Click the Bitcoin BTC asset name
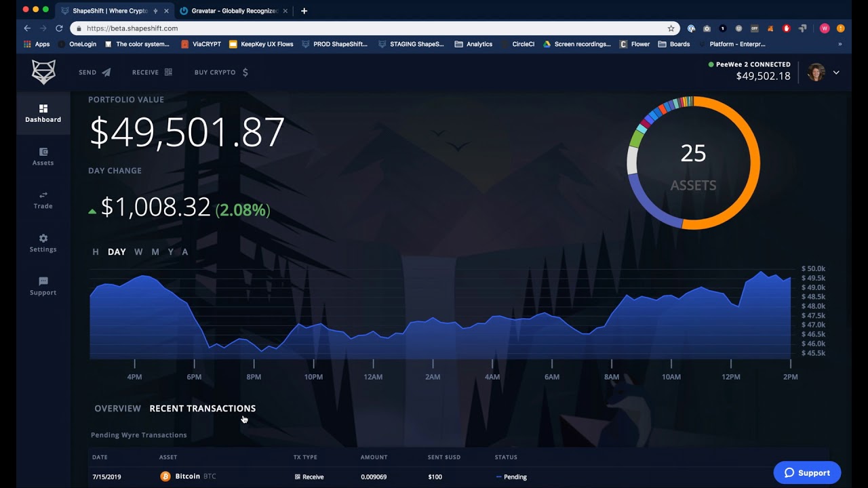This screenshot has height=488, width=868. pos(195,476)
